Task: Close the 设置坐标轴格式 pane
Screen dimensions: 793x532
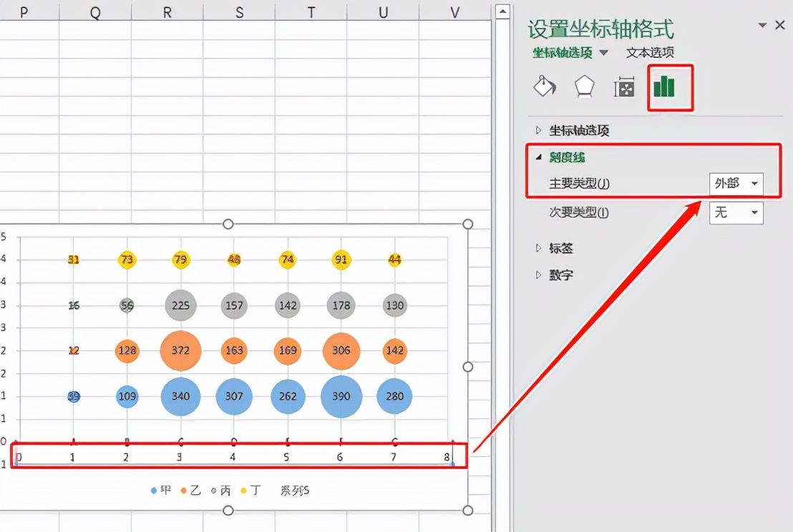Action: [780, 24]
